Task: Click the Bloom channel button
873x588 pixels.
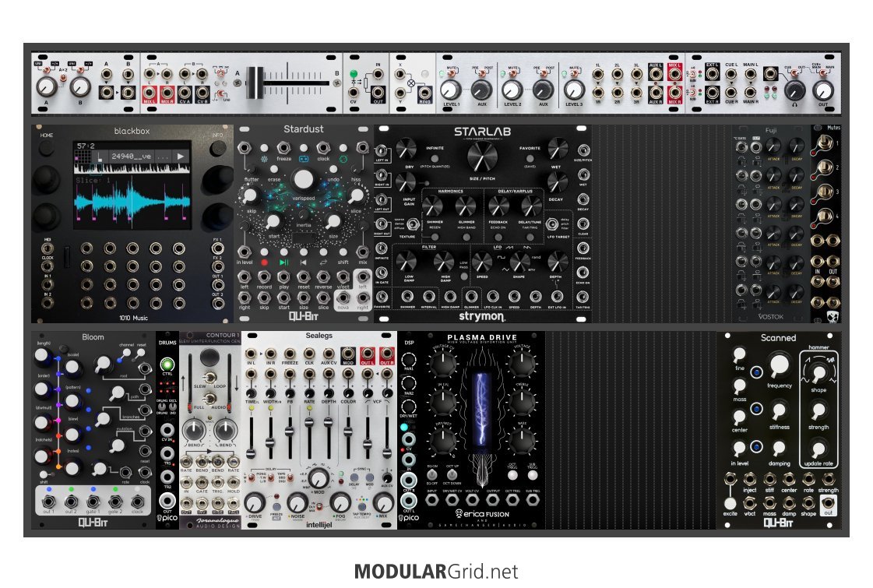Action: click(126, 353)
